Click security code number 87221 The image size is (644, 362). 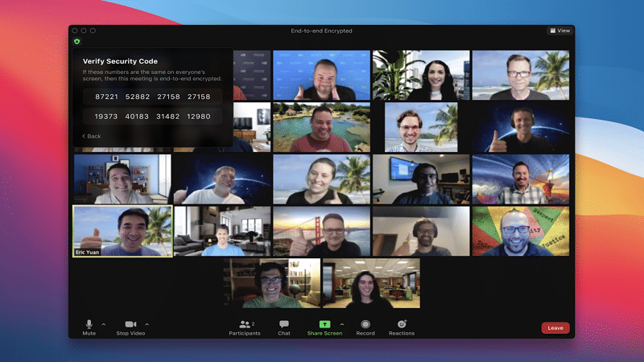(107, 97)
